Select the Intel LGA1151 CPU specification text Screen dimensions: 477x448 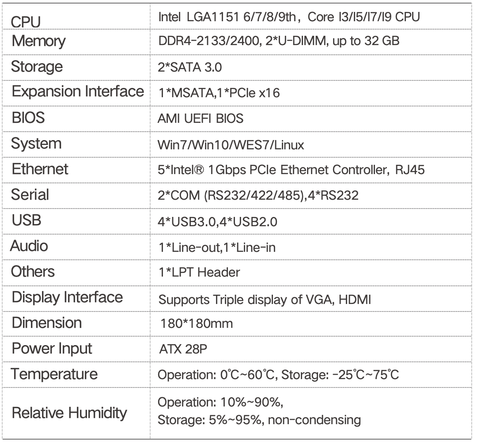tap(289, 17)
